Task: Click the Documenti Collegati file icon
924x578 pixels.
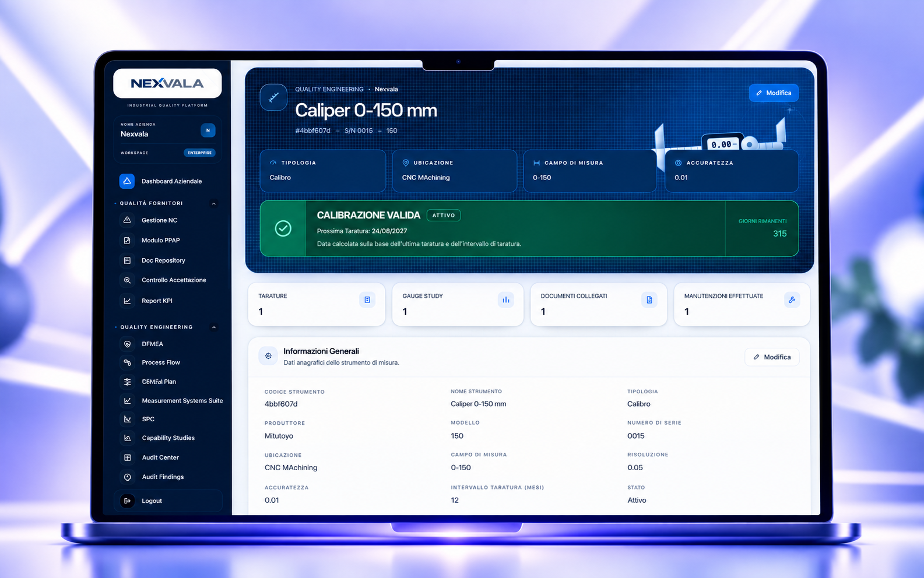Action: pos(649,299)
